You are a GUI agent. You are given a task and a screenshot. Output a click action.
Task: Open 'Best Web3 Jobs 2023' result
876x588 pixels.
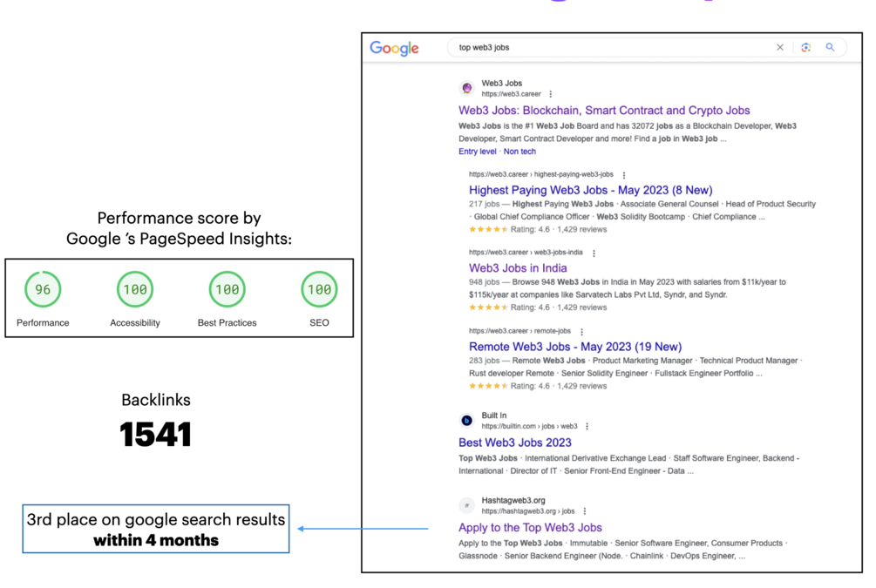coord(515,443)
